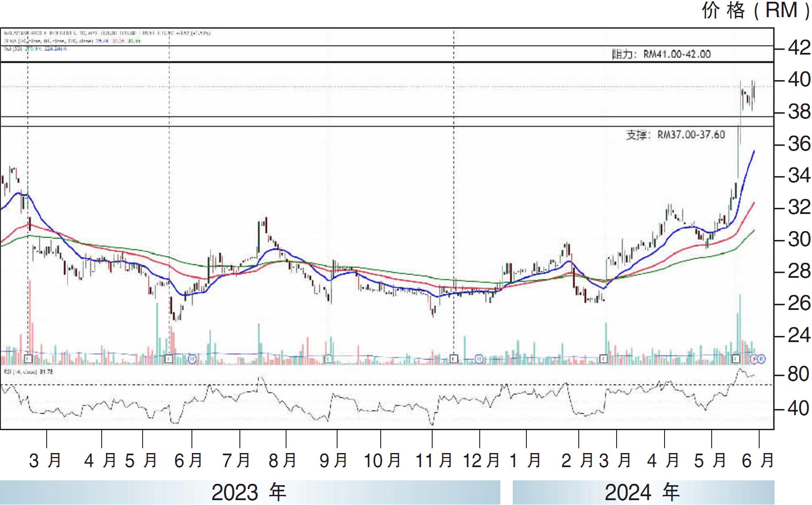812x505 pixels.
Task: Click the moving average legend line under the title
Action: point(73,41)
